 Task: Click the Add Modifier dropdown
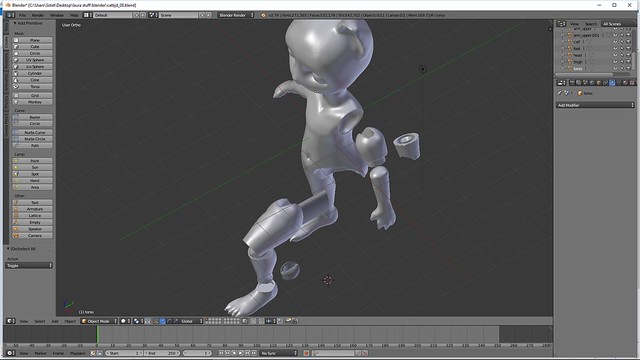[x=596, y=105]
